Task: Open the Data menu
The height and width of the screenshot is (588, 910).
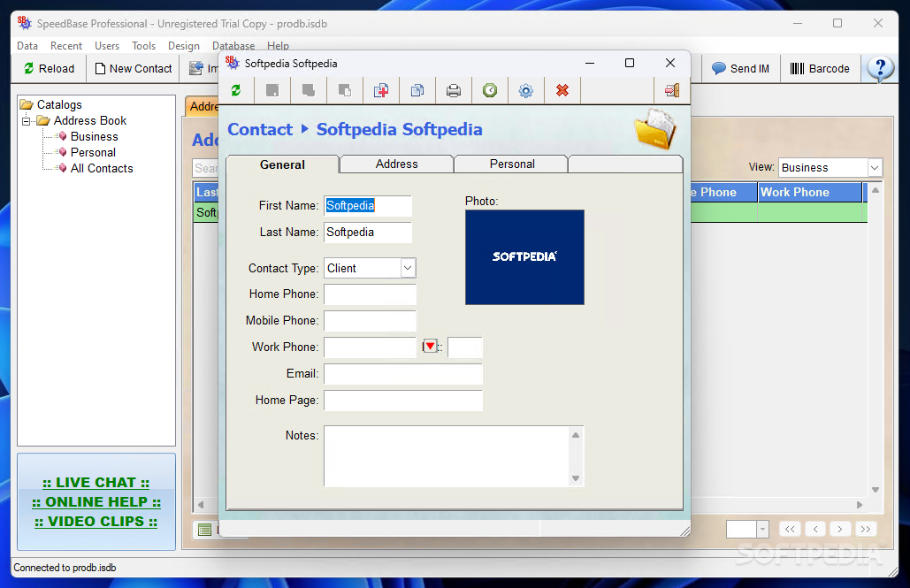Action: pos(27,46)
